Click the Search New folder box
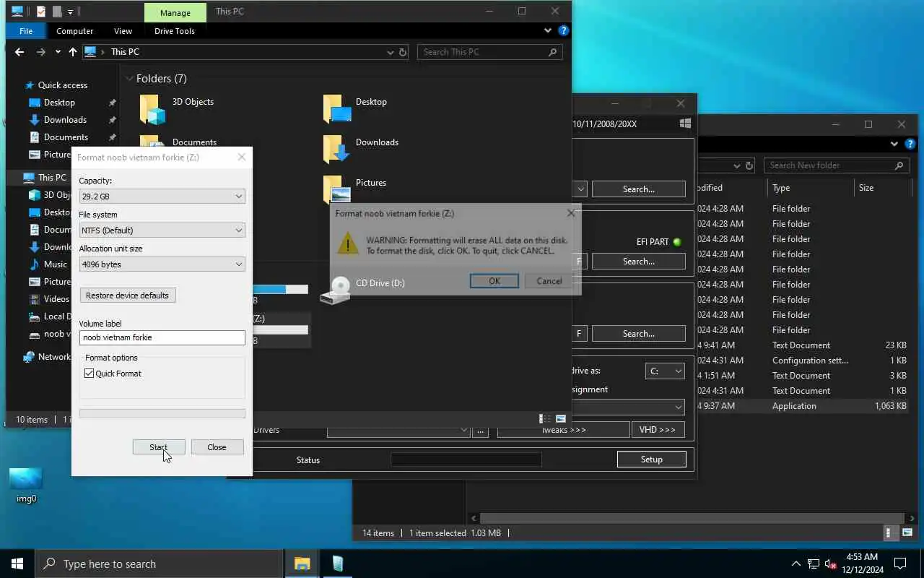The image size is (924, 578). [836, 165]
